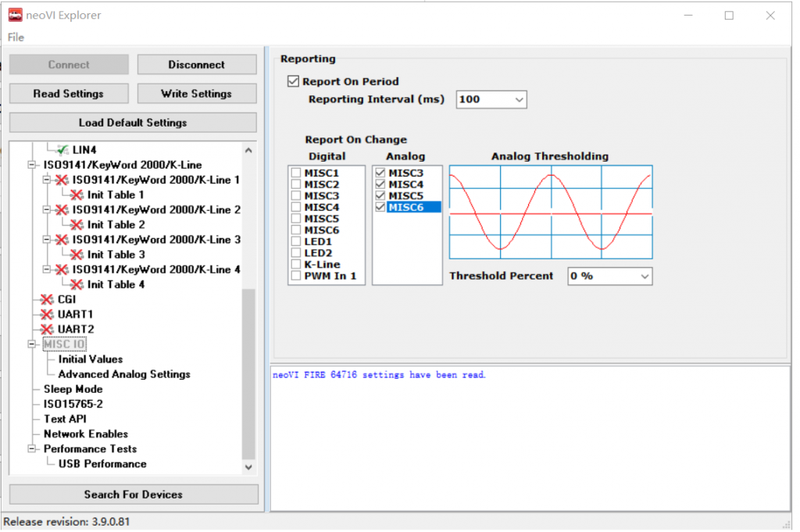The width and height of the screenshot is (800, 532).
Task: Check the PWM In 1 digital checkbox
Action: click(x=296, y=276)
